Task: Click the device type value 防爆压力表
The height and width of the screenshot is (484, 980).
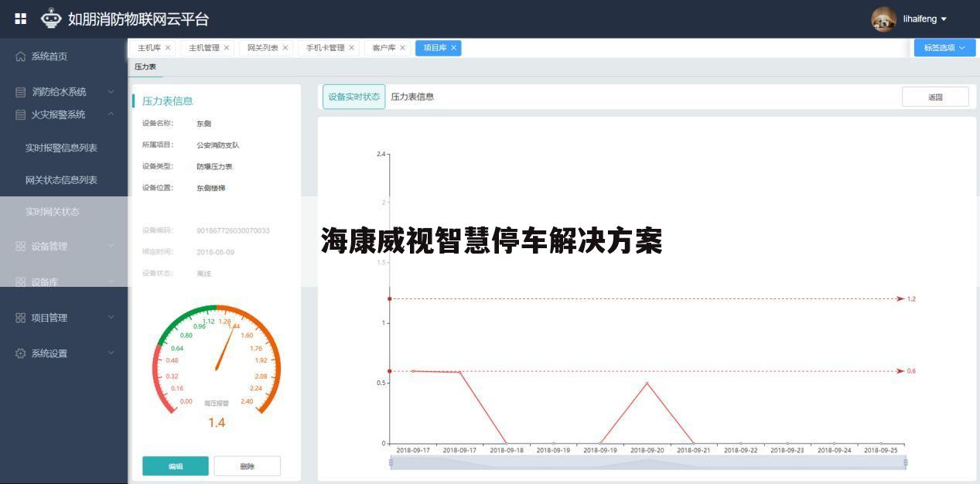Action: [214, 166]
